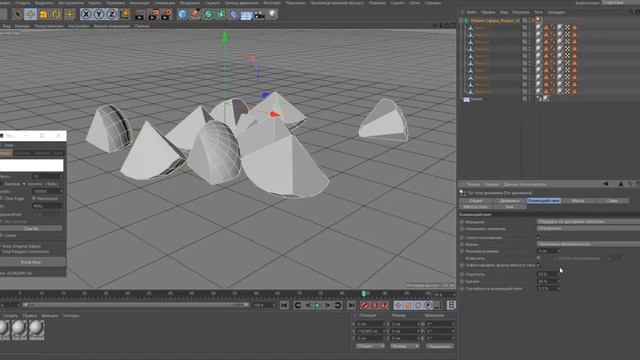Click attribute manager up arrow icon

[621, 184]
